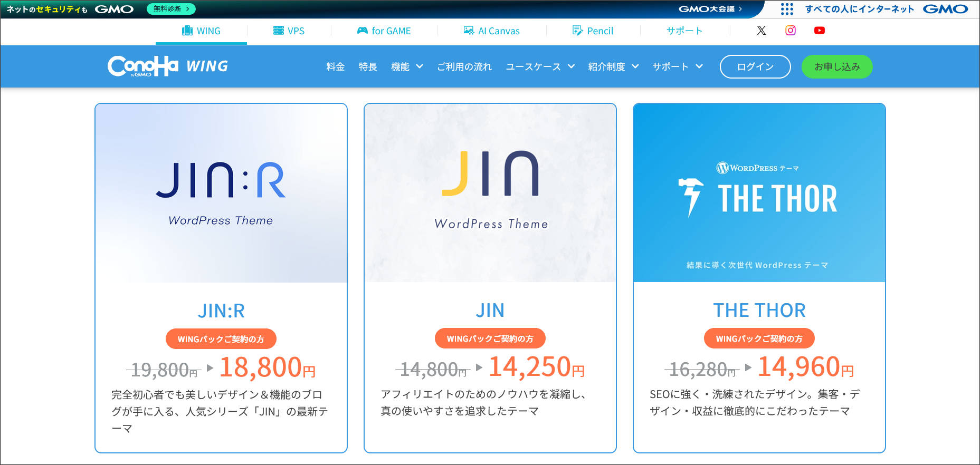Click WINGパックご契約の方 badge under JIN:R

click(221, 339)
